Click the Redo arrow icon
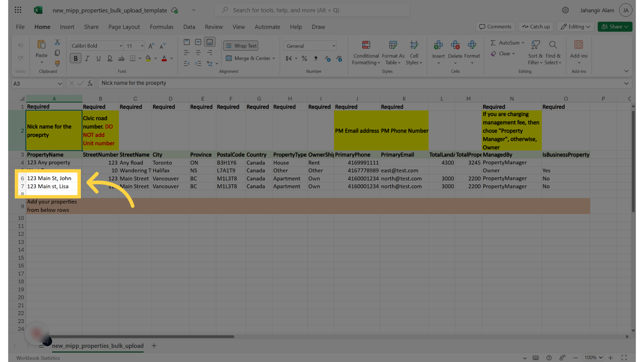644x362 pixels. coord(20,58)
